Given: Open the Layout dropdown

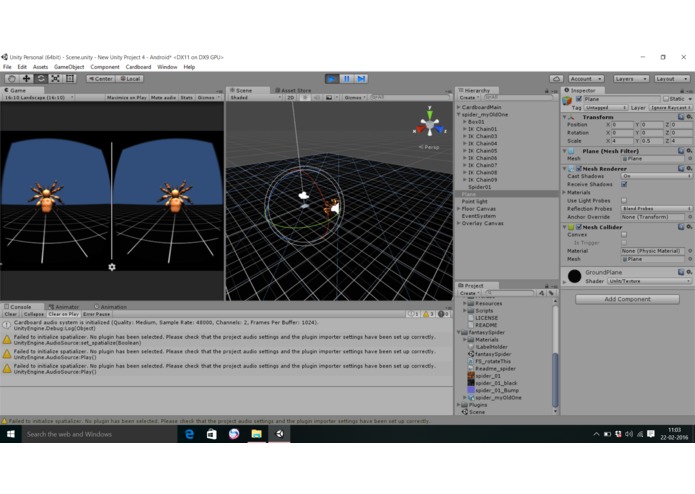Looking at the screenshot, I should [x=672, y=79].
